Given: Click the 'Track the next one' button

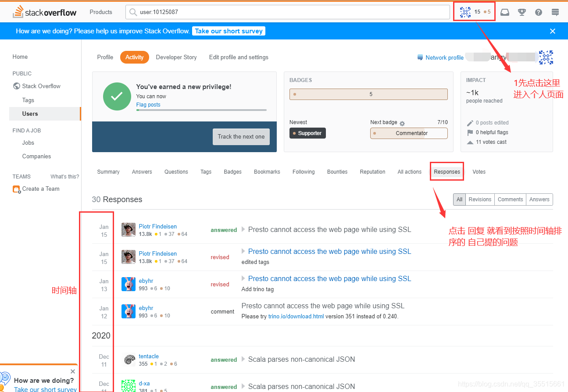Looking at the screenshot, I should (241, 137).
